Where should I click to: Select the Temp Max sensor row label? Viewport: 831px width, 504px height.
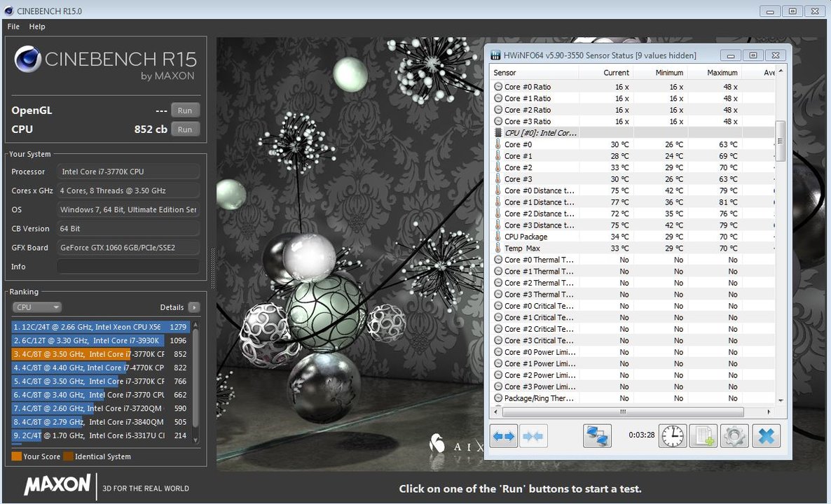[522, 248]
